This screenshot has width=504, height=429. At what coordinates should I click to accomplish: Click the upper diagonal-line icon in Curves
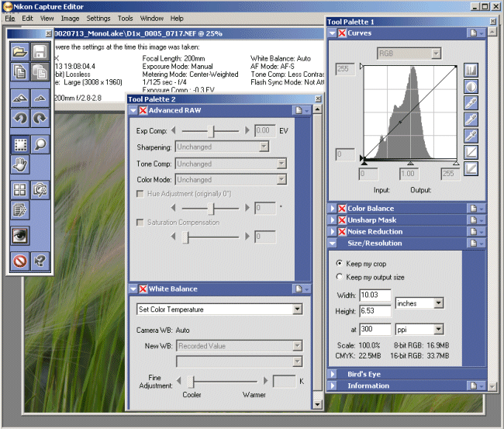pos(471,152)
